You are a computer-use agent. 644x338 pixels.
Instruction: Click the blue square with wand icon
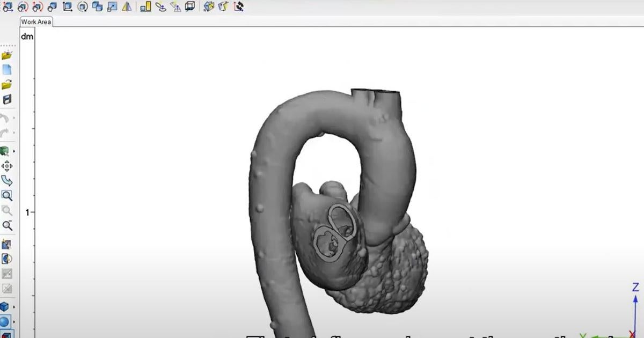coord(6,245)
